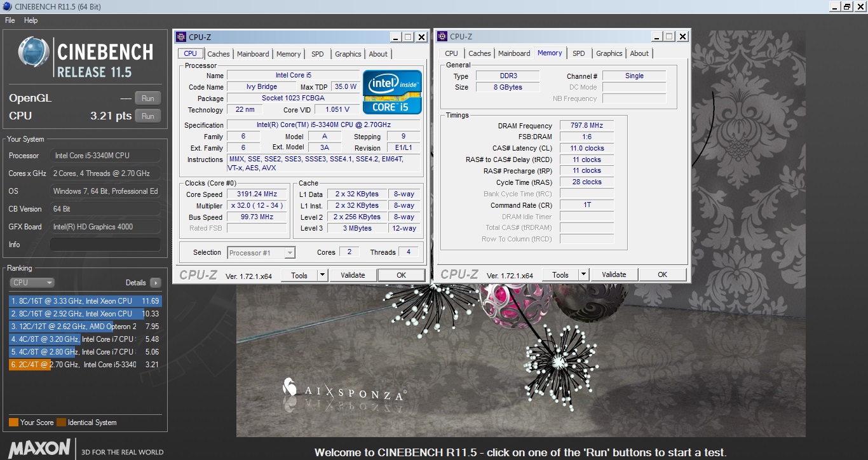Switch to About tab in left CPU-Z

click(378, 54)
